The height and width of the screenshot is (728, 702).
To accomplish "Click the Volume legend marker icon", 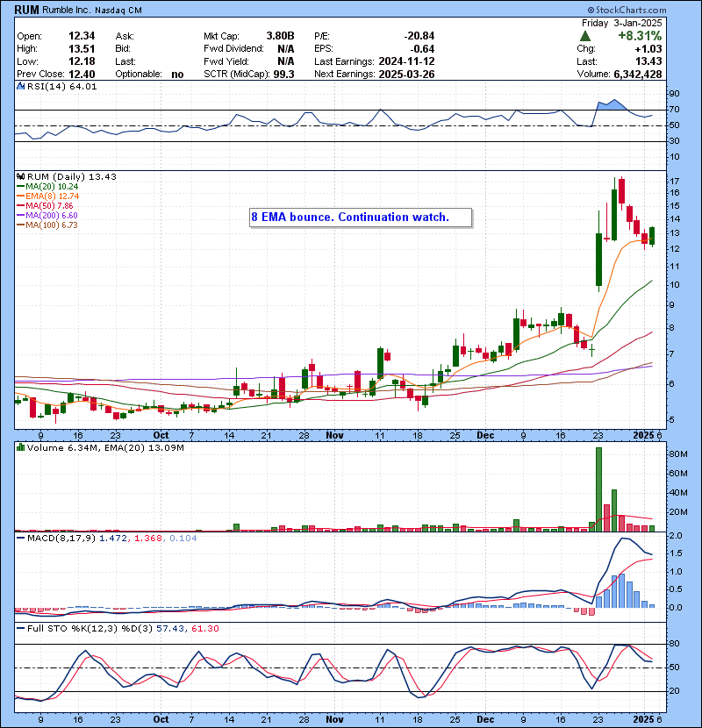I will pyautogui.click(x=21, y=448).
